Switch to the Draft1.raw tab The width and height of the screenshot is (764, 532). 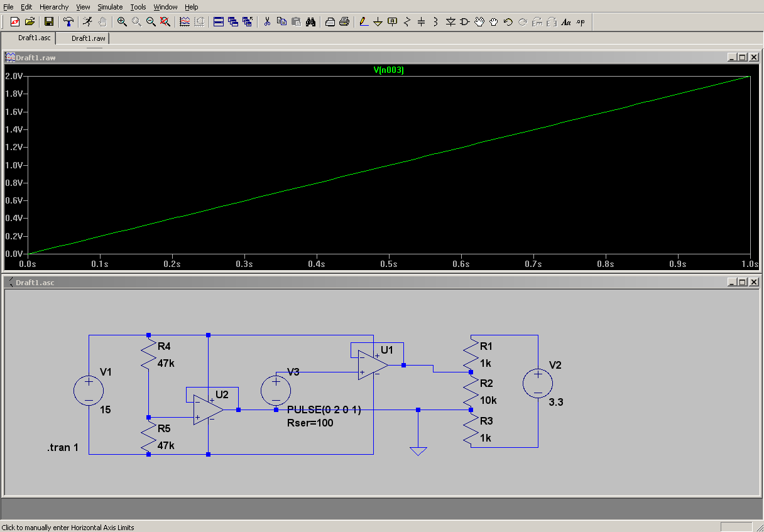click(87, 38)
